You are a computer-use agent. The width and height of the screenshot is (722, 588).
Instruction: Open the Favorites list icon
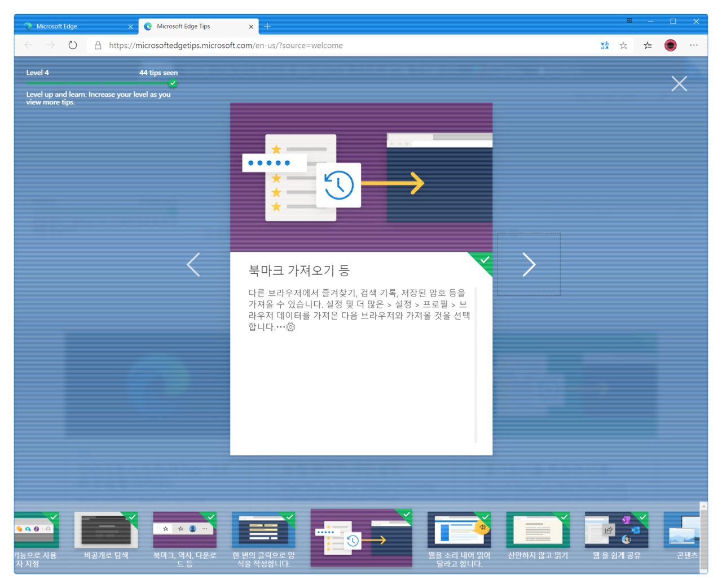click(x=648, y=46)
